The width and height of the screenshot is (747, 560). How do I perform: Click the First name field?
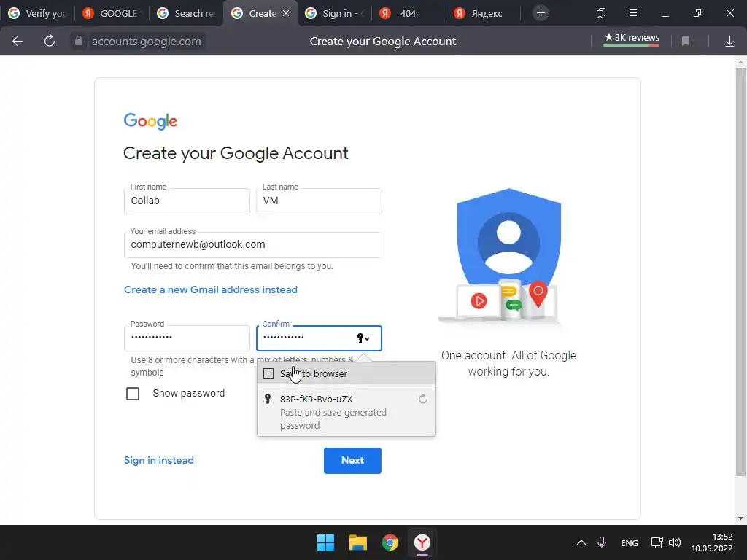(x=187, y=201)
